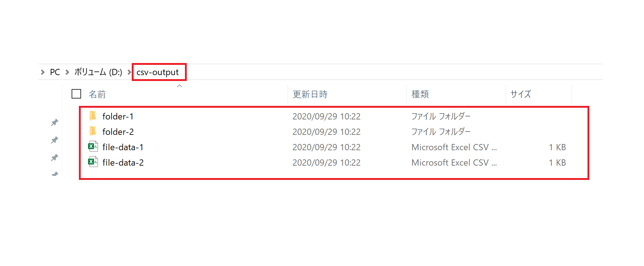
Task: Click csv-output in the address bar
Action: 158,72
